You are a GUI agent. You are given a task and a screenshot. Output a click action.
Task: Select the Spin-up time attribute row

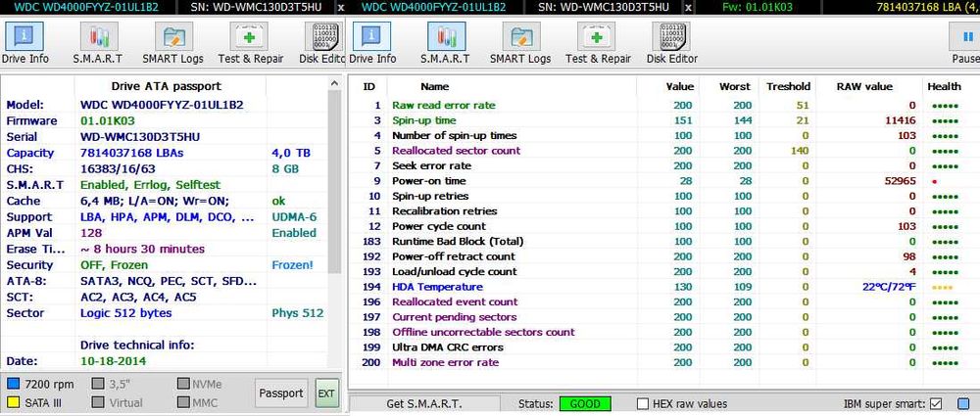(x=663, y=120)
